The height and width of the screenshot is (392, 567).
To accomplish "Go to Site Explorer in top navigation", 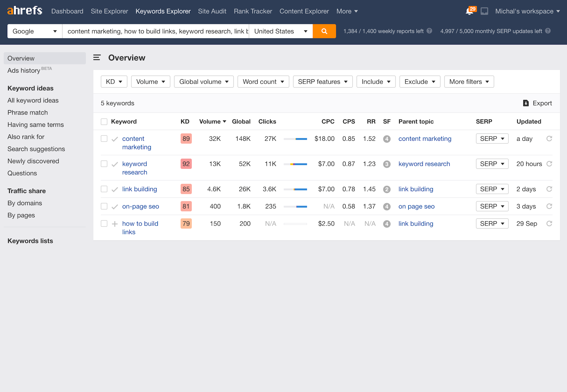I will coord(109,11).
